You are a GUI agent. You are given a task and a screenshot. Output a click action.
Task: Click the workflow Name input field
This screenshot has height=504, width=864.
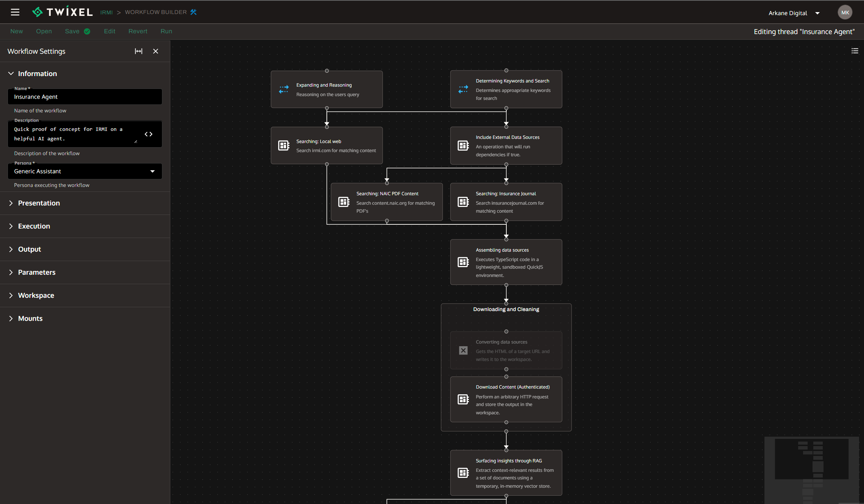85,96
